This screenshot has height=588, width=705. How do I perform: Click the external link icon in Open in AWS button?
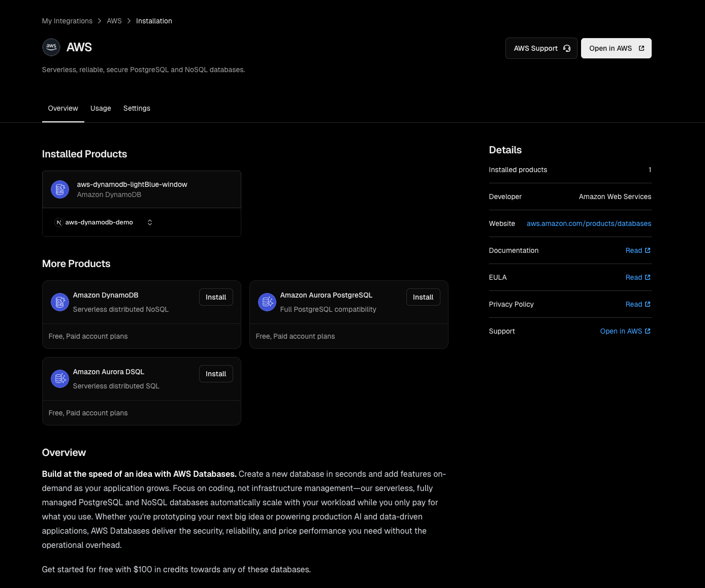click(x=642, y=48)
